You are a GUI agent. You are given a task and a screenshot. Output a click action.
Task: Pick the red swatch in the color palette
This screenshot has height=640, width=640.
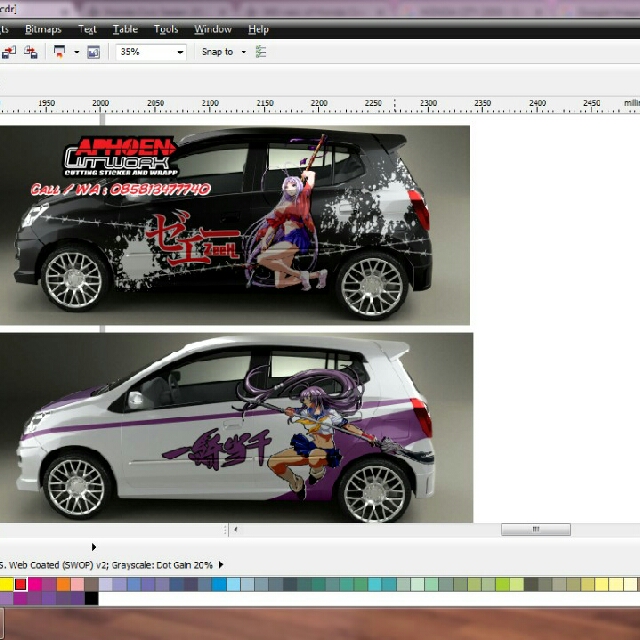point(20,584)
